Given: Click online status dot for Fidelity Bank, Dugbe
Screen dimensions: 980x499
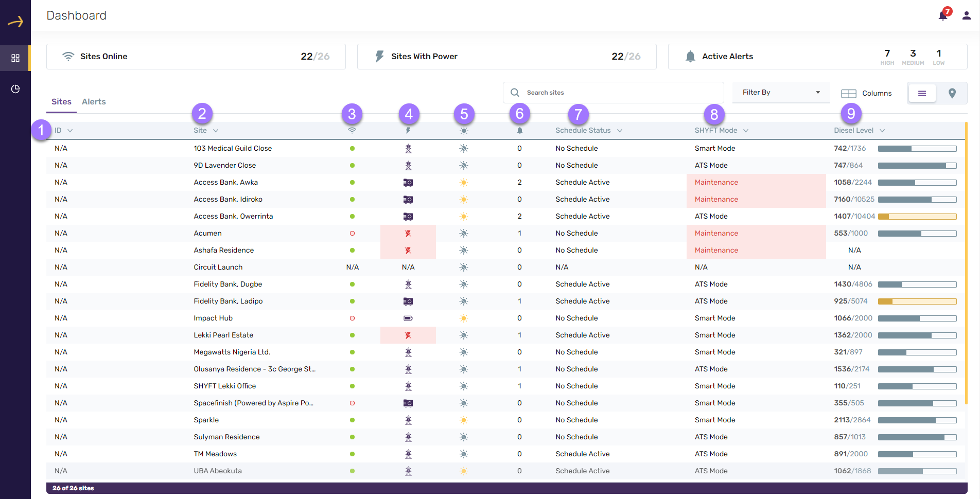Looking at the screenshot, I should [x=352, y=284].
